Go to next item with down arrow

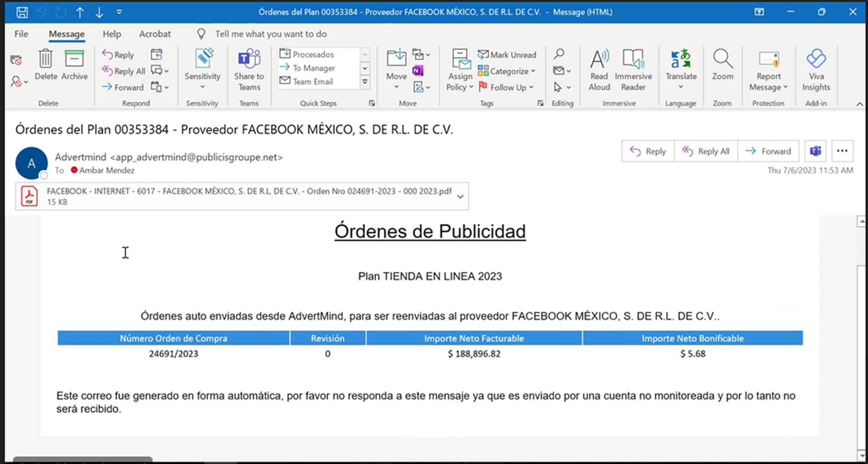coord(99,12)
